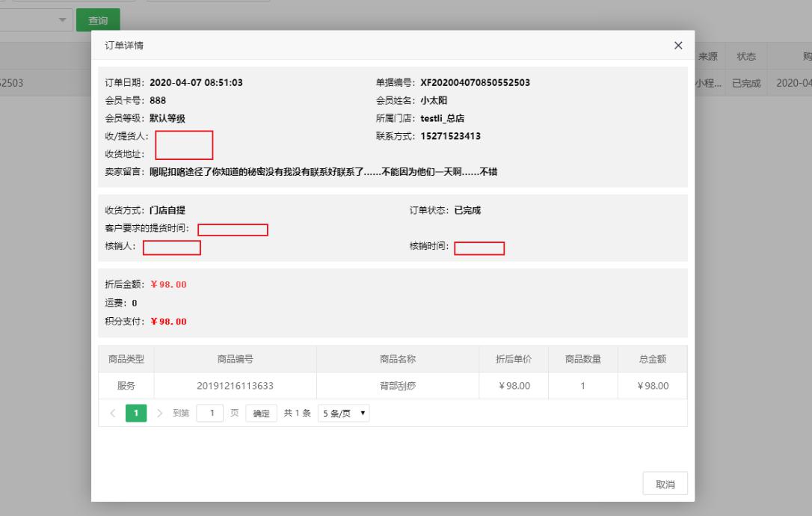Image resolution: width=812 pixels, height=516 pixels.
Task: Click product number 20191216113633
Action: point(235,386)
